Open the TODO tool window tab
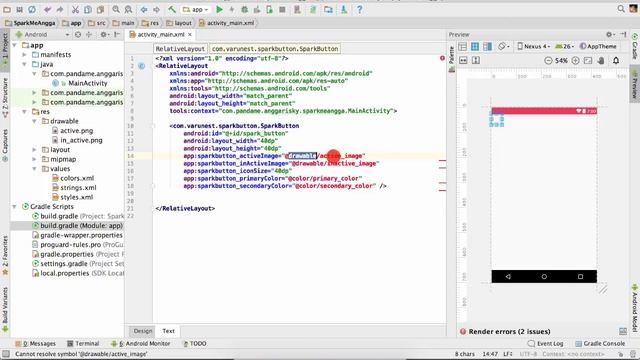This screenshot has width=640, height=360. pos(194,344)
